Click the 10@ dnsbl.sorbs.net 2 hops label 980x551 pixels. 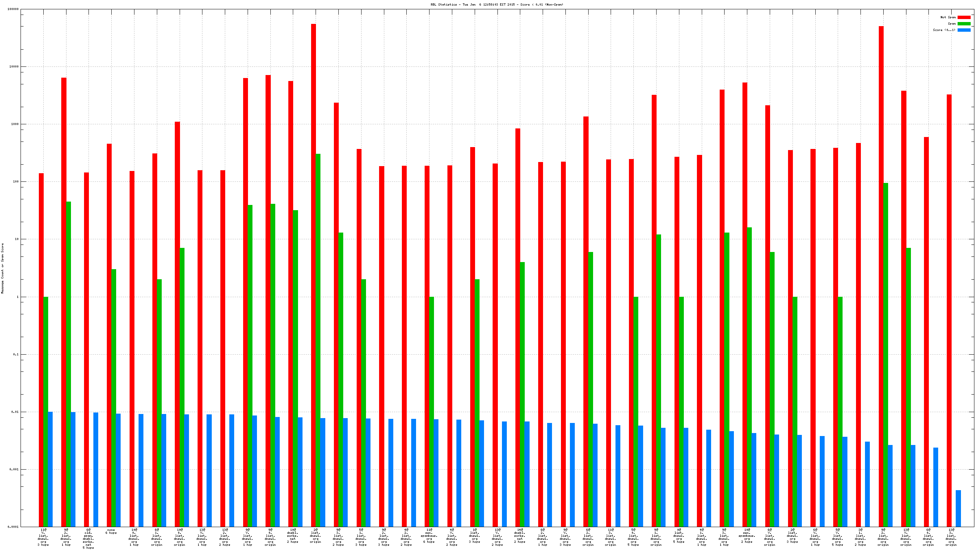[x=292, y=536]
